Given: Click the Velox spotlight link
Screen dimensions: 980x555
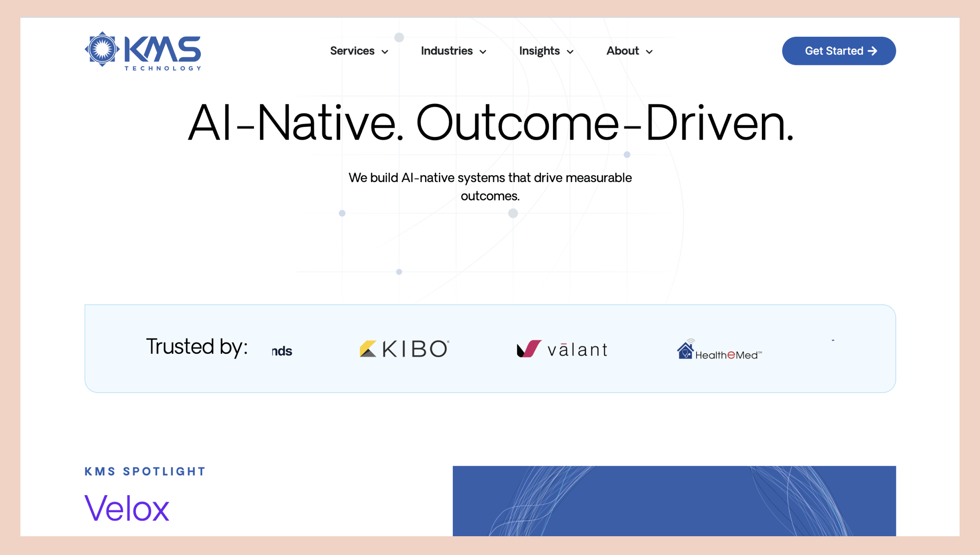Looking at the screenshot, I should [x=126, y=507].
